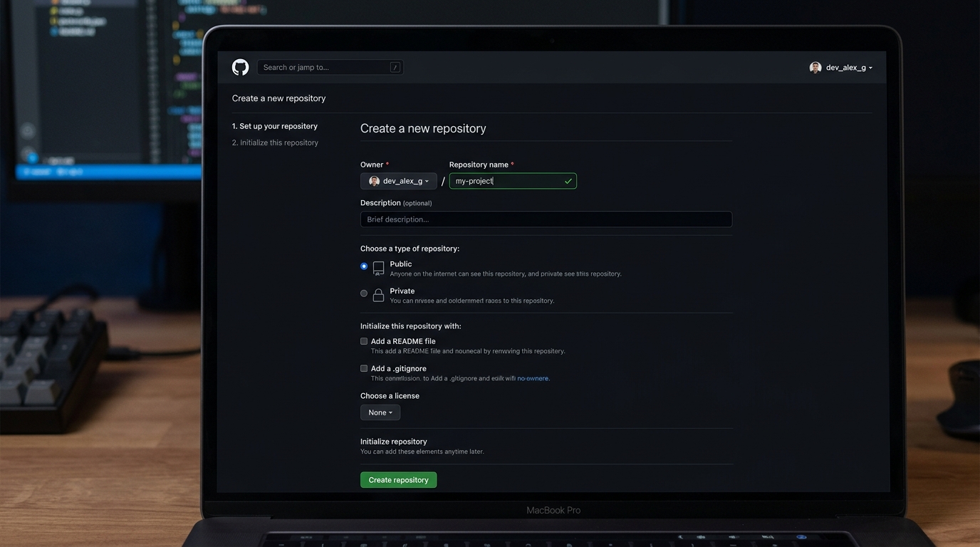Click the green "Create repository" button
Viewport: 980px width, 547px height.
[398, 480]
